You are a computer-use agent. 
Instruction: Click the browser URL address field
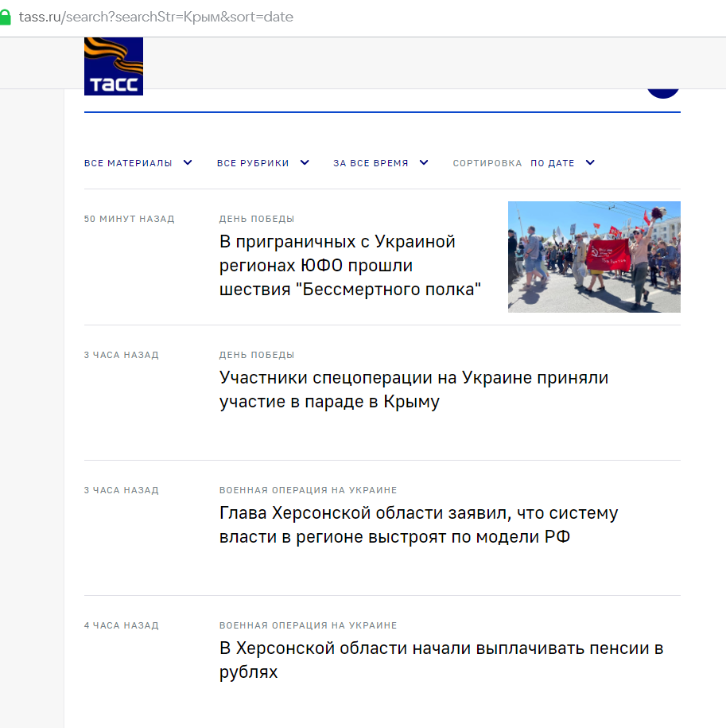click(x=156, y=18)
